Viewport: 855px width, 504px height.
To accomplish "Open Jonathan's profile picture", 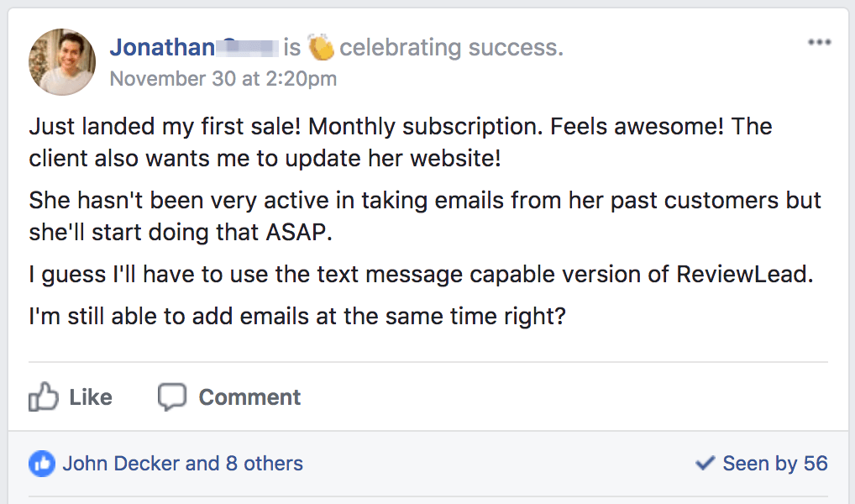I will [x=62, y=61].
